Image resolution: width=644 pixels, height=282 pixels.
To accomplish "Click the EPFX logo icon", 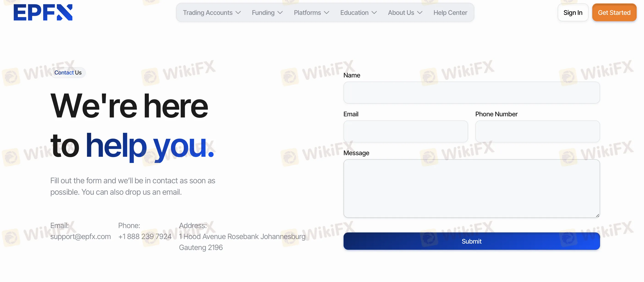I will pos(43,12).
